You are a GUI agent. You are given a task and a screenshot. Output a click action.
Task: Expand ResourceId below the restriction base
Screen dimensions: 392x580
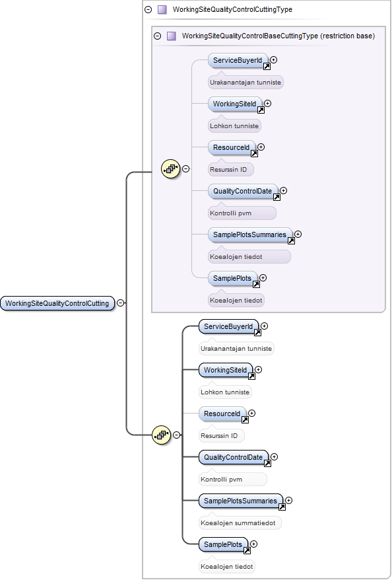coord(251,413)
